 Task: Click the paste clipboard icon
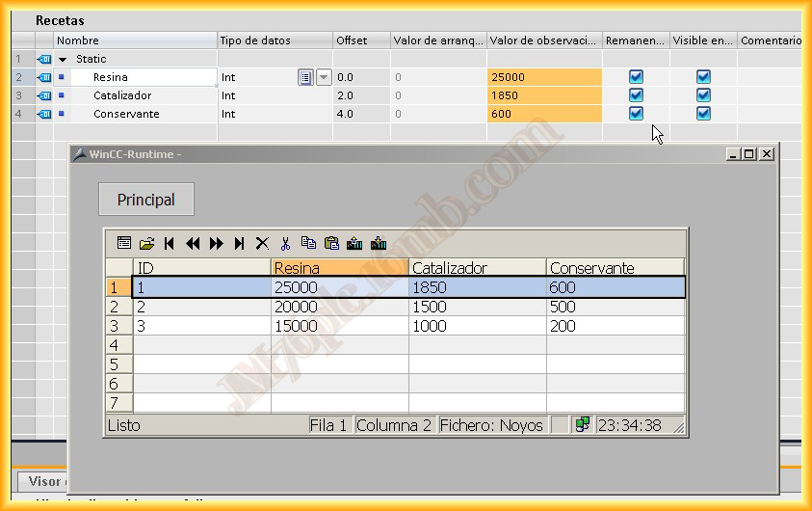click(x=331, y=243)
